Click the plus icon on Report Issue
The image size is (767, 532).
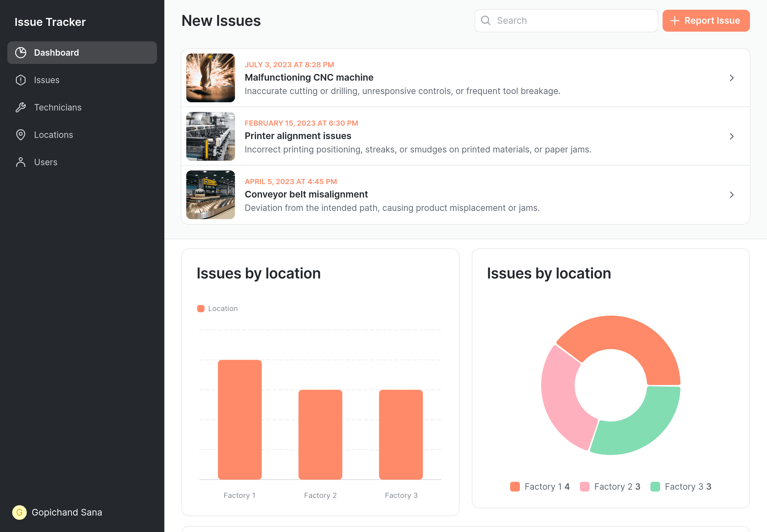tap(674, 21)
